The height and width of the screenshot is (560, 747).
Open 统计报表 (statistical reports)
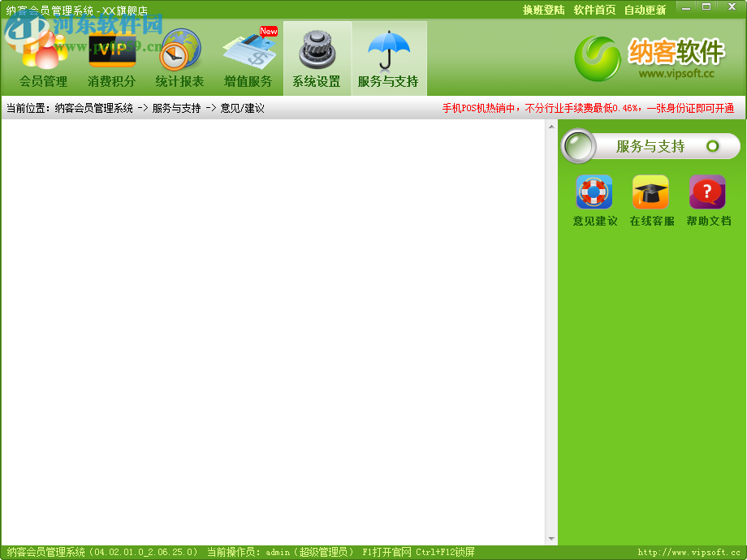point(179,57)
